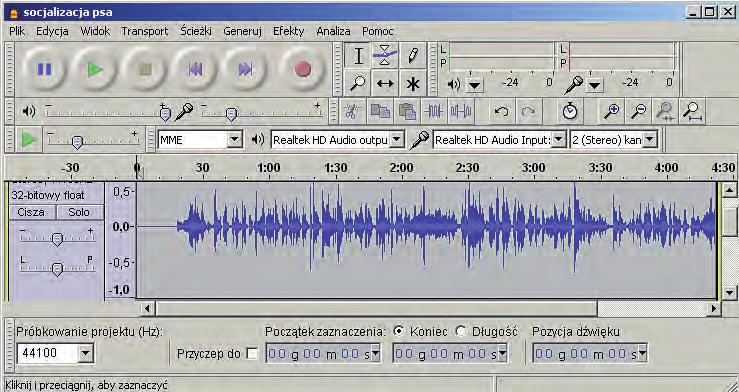Skip to start of track
This screenshot has width=739, height=392.
tap(195, 70)
